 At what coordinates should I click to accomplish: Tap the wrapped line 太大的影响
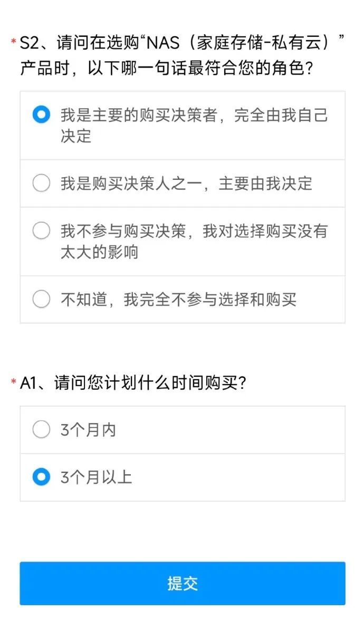tap(99, 252)
